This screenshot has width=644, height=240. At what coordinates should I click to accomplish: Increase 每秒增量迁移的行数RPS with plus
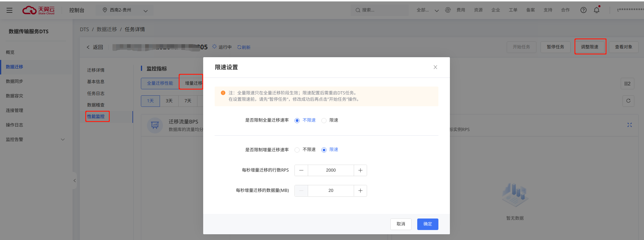point(360,170)
